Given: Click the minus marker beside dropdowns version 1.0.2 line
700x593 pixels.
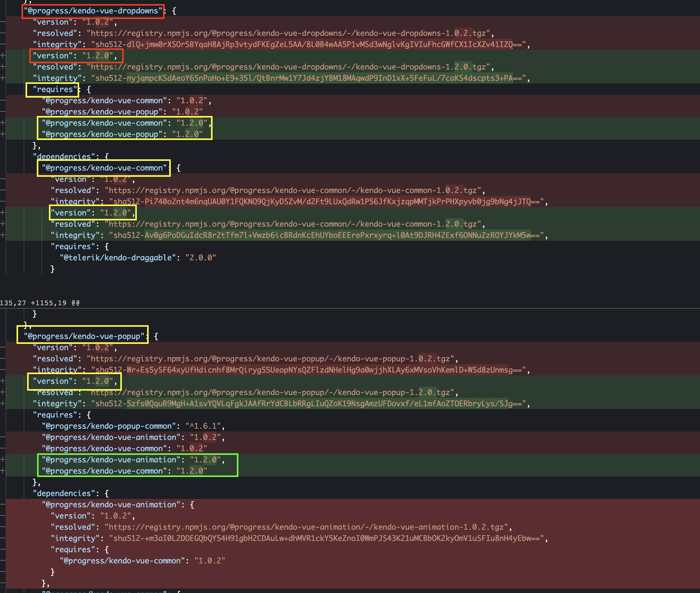Looking at the screenshot, I should pyautogui.click(x=3, y=22).
